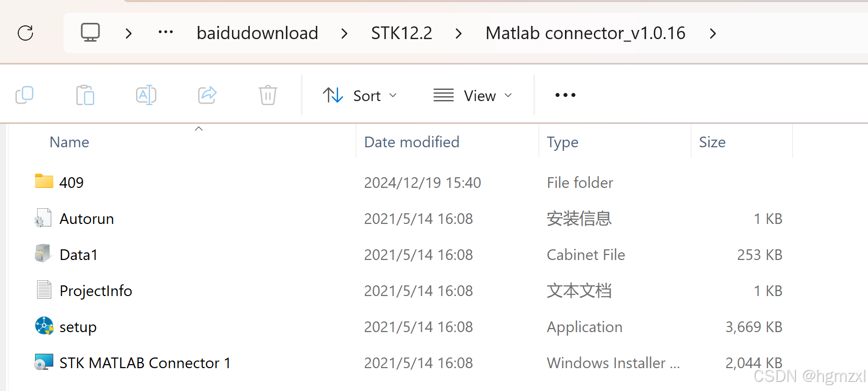Select the setup application file

coord(78,327)
